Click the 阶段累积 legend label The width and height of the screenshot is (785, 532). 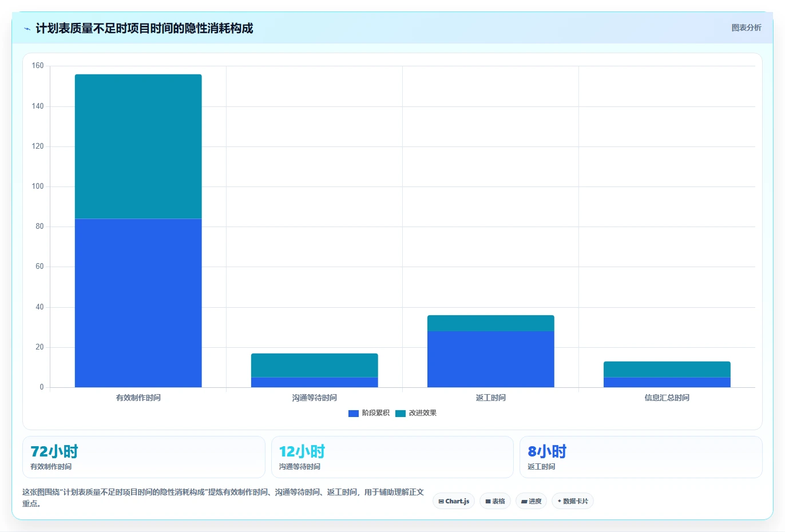click(x=375, y=413)
